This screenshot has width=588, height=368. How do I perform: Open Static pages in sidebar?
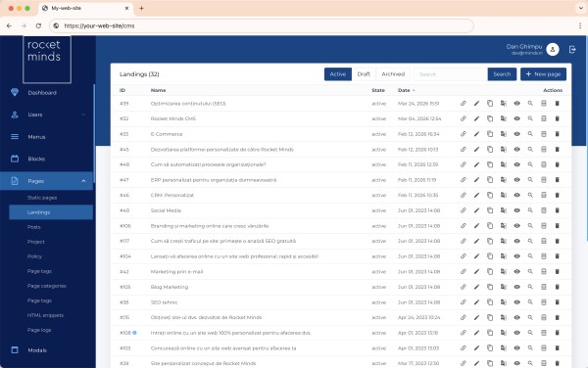(42, 198)
